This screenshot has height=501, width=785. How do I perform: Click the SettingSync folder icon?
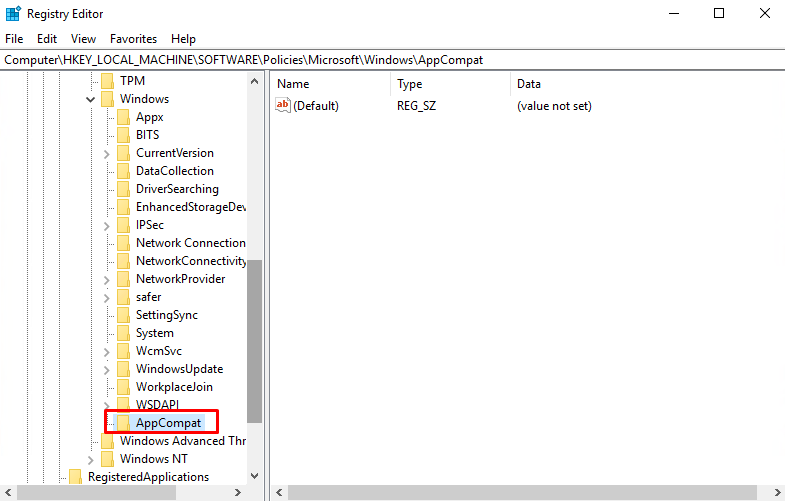point(123,315)
